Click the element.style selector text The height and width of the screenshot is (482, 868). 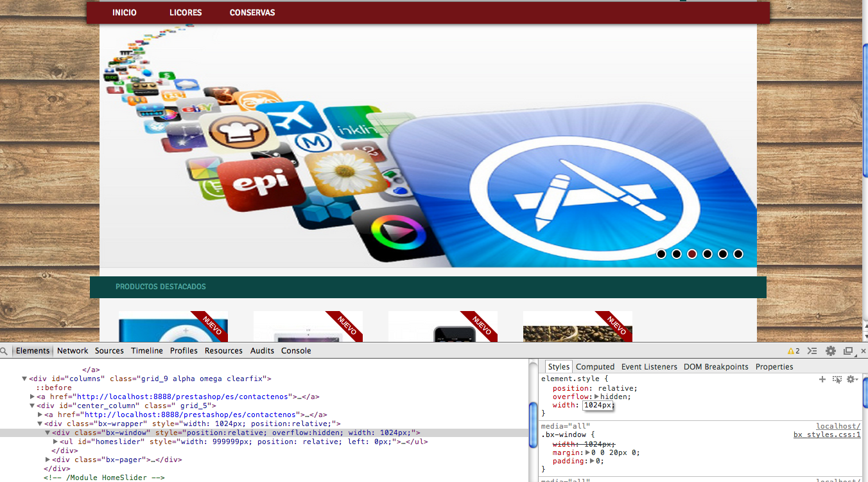[569, 379]
